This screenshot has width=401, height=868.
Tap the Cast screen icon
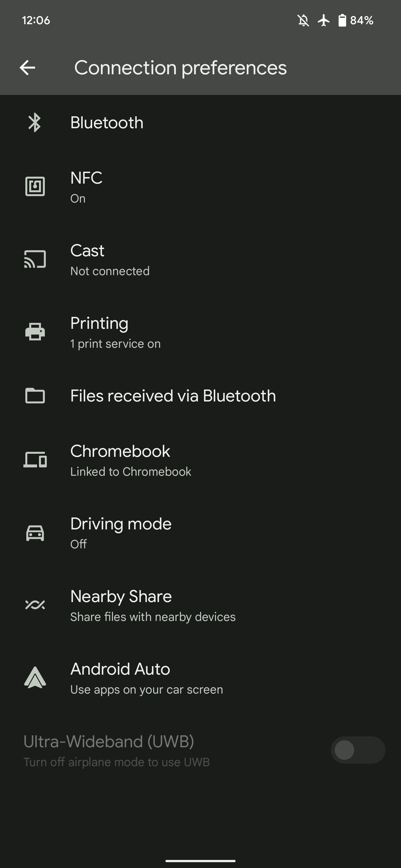click(x=35, y=259)
